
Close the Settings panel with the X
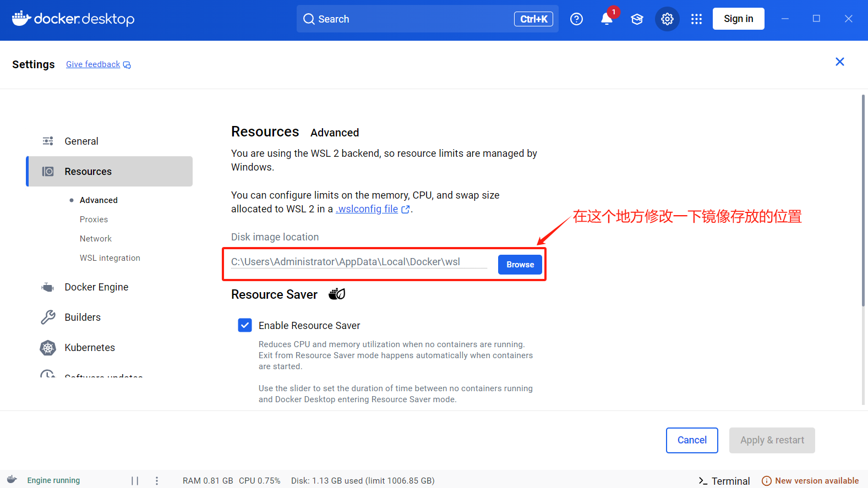coord(840,62)
